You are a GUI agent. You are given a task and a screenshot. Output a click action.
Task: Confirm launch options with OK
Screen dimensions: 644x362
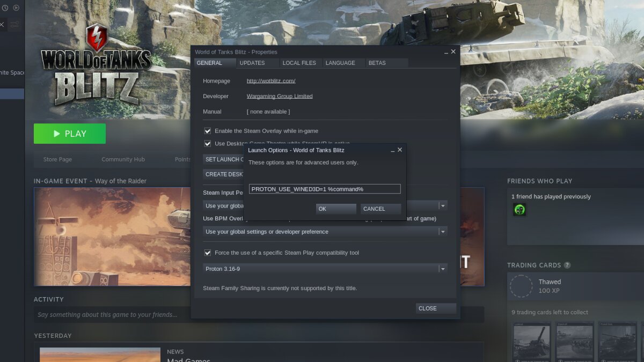[x=335, y=209]
